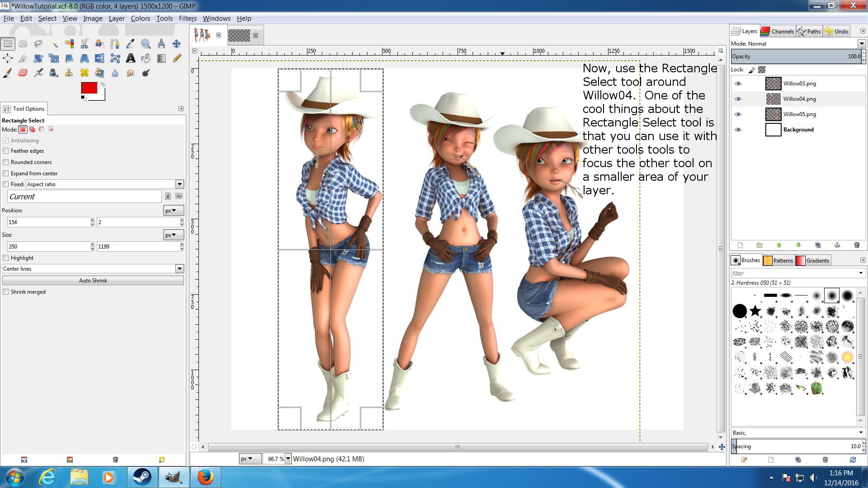Click the red foreground color swatch
868x488 pixels.
point(88,88)
